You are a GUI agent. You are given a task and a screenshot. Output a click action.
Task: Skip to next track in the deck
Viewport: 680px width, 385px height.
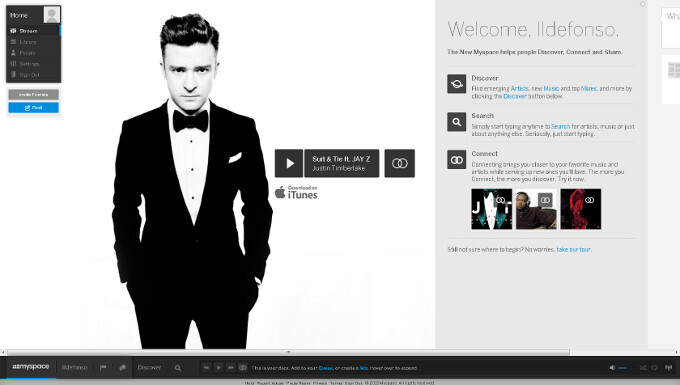231,368
